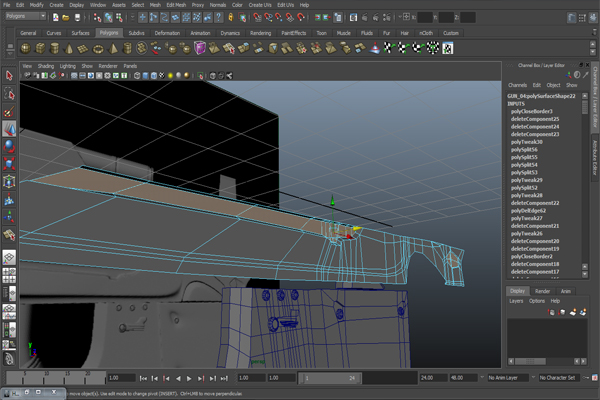
Task: Activate the Move tool in toolbox
Action: pos(9,129)
